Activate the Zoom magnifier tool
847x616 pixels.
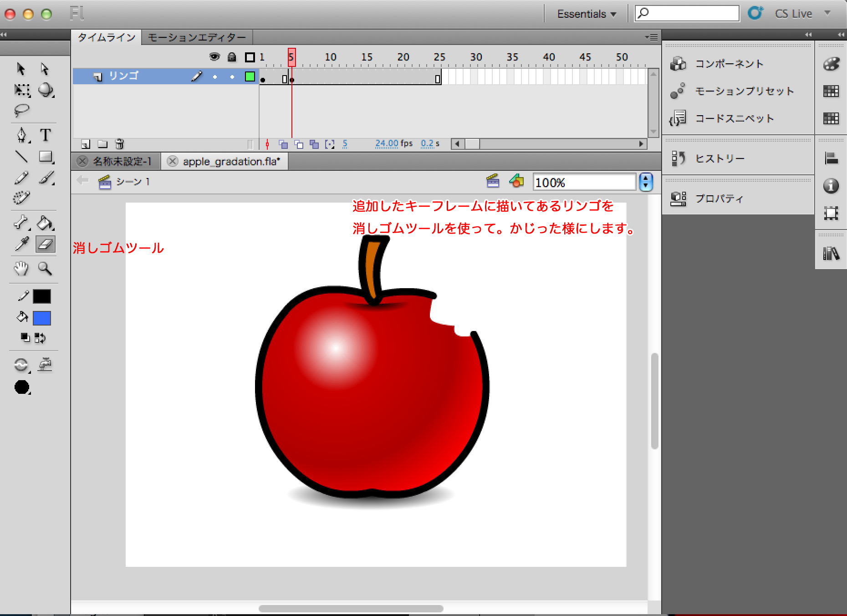click(x=45, y=269)
